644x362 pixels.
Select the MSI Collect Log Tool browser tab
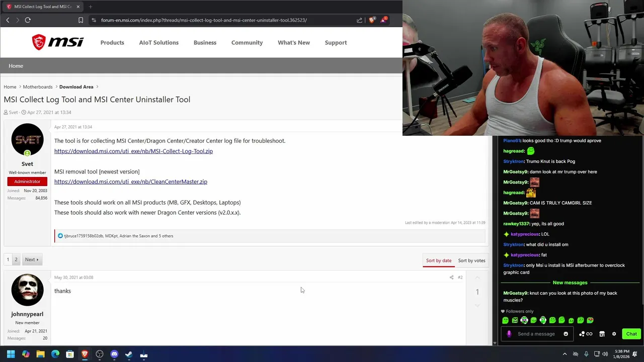[x=43, y=7]
